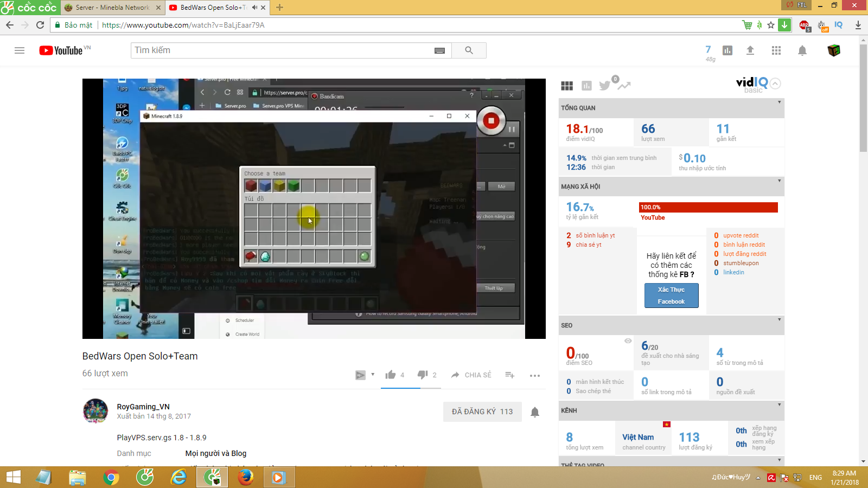The height and width of the screenshot is (488, 868).
Task: Open the Windows Start button
Action: (x=14, y=477)
